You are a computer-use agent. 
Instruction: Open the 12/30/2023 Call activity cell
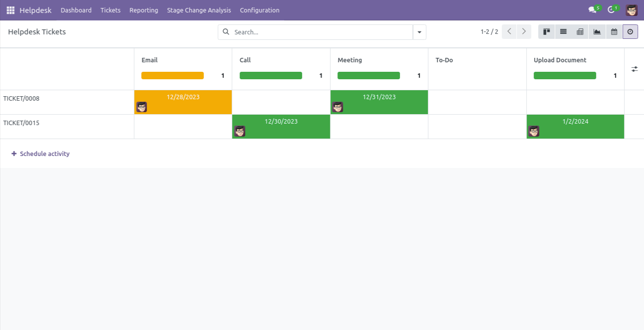click(281, 127)
